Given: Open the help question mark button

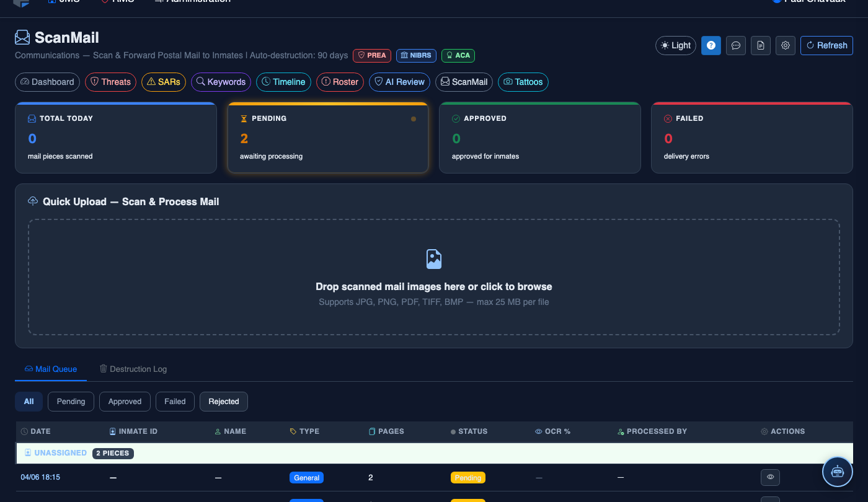Looking at the screenshot, I should point(711,45).
